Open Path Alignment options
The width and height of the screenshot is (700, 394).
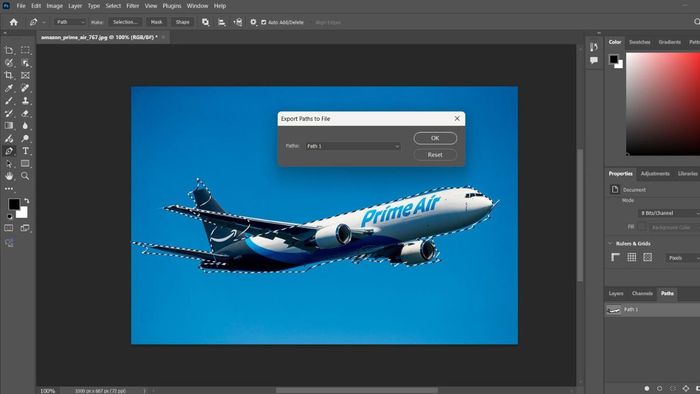[x=221, y=22]
